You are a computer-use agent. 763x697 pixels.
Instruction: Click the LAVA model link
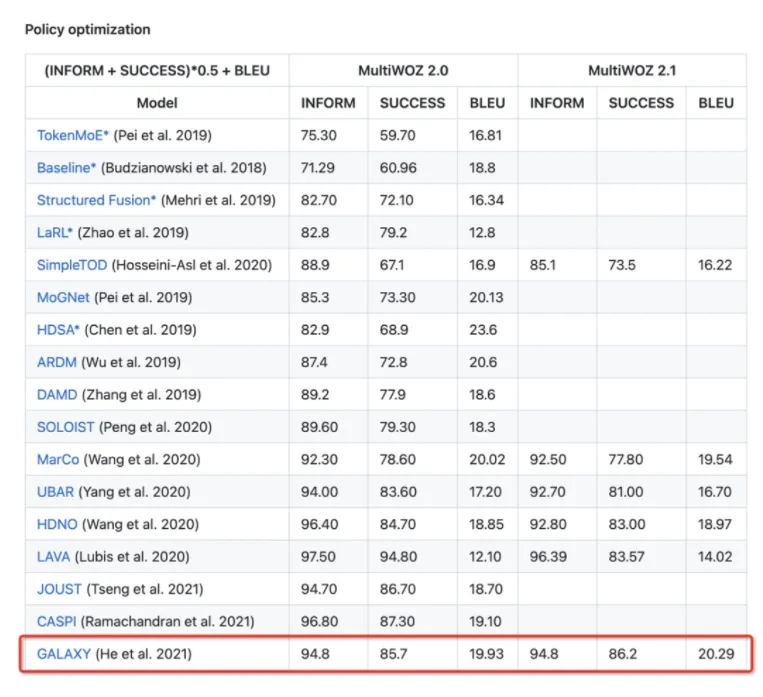[56, 556]
